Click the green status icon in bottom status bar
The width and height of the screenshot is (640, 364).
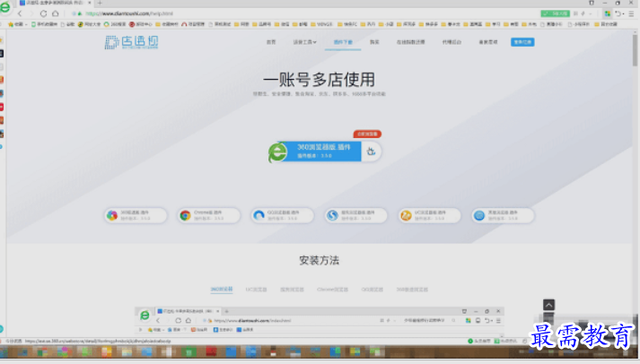pyautogui.click(x=470, y=341)
